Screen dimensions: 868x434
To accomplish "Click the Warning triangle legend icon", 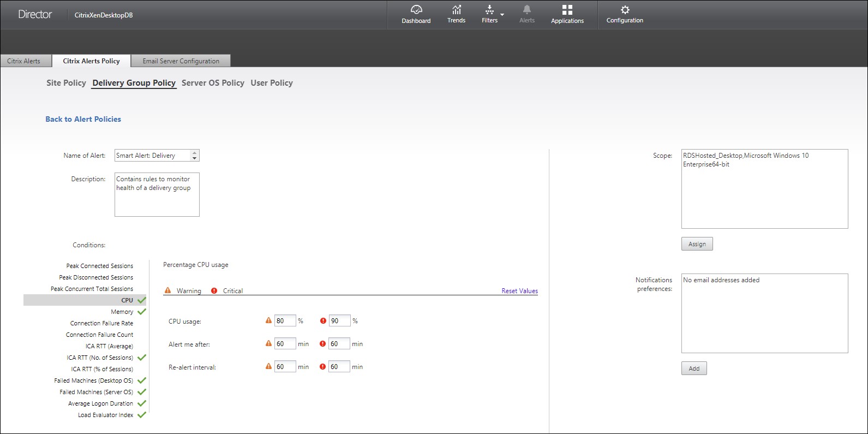I will (168, 290).
